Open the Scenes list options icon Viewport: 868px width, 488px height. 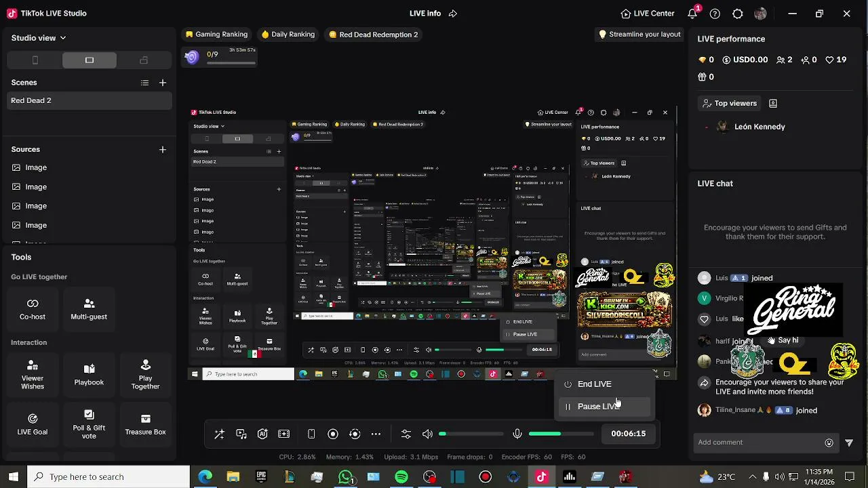144,83
